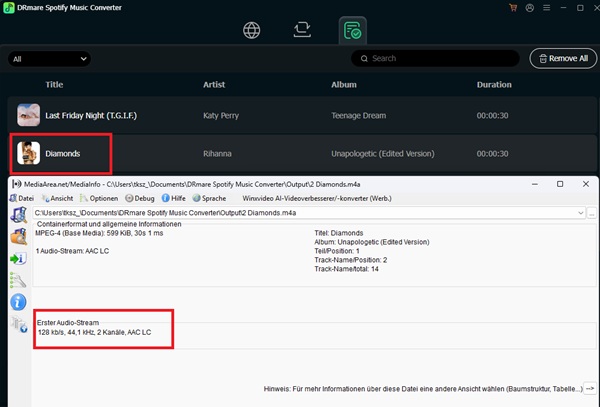Click the Winxvideo AI-Videoverbesserer advertisement link
Image resolution: width=600 pixels, height=407 pixels.
317,198
